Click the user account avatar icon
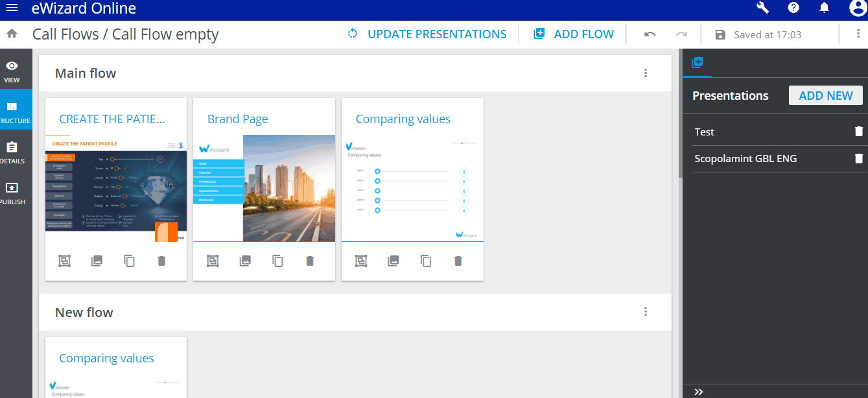The height and width of the screenshot is (398, 868). point(857,8)
